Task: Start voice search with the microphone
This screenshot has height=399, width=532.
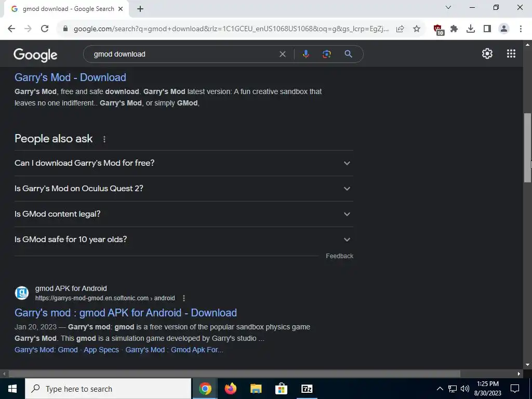Action: point(305,54)
